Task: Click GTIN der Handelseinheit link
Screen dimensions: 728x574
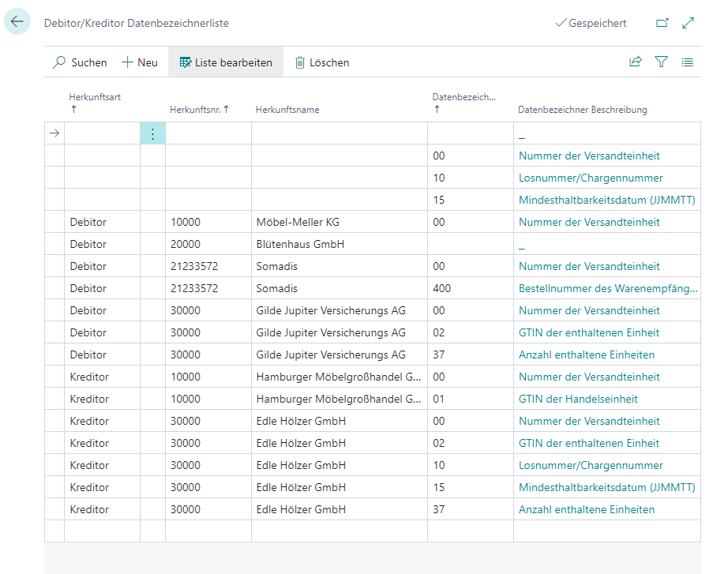Action: click(x=578, y=400)
